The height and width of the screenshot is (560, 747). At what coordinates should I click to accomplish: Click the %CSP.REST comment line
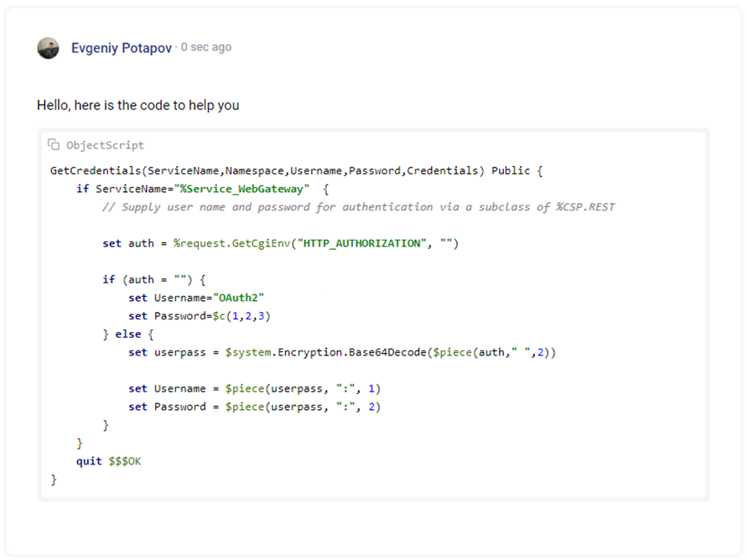[358, 207]
